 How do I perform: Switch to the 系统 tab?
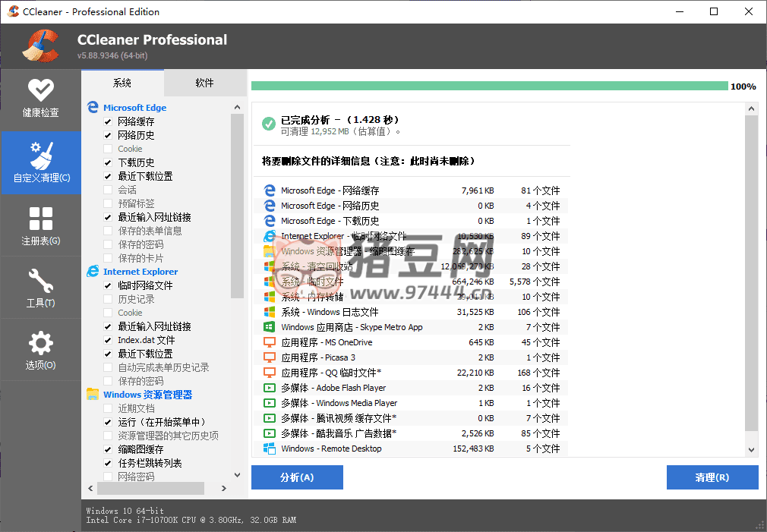(122, 83)
